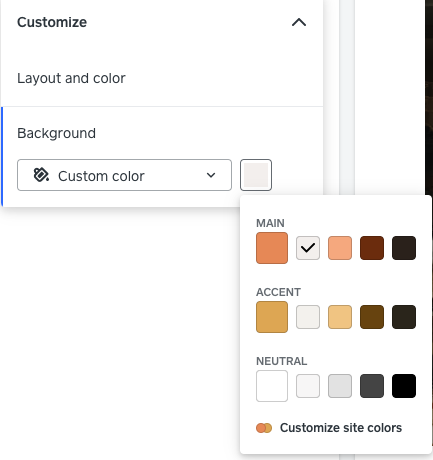This screenshot has width=433, height=460.
Task: Click the paint bucket icon in dropdown
Action: click(x=41, y=175)
